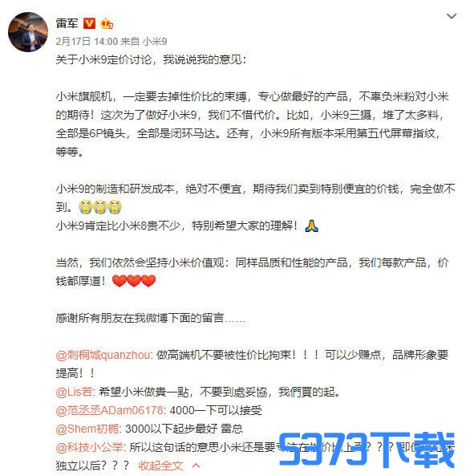Collapse the post with 收起全文
Image resolution: width=466 pixels, height=476 pixels.
tap(160, 466)
